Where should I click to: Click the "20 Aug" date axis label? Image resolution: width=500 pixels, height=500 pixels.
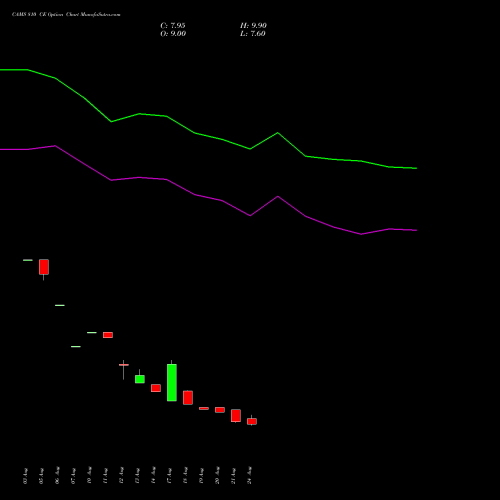click(217, 476)
